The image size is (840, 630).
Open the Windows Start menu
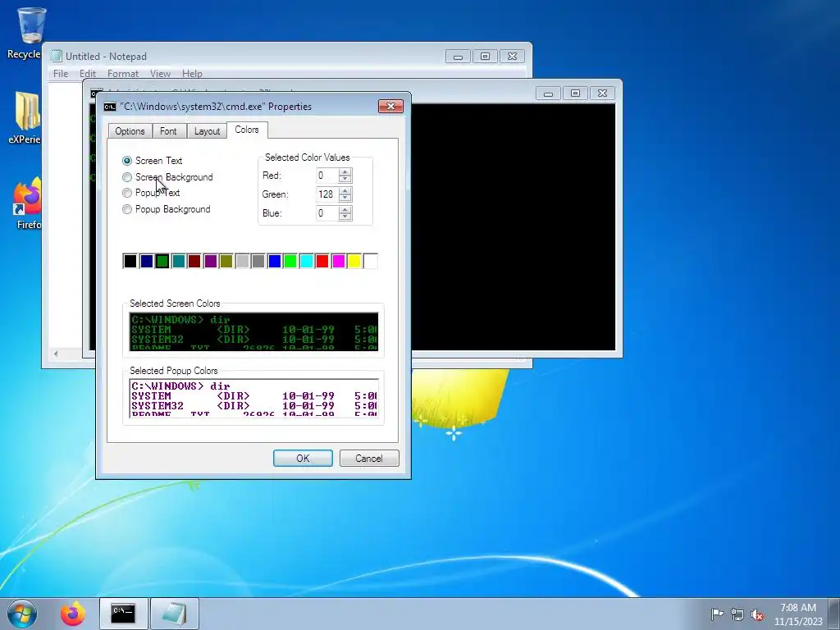pos(22,614)
